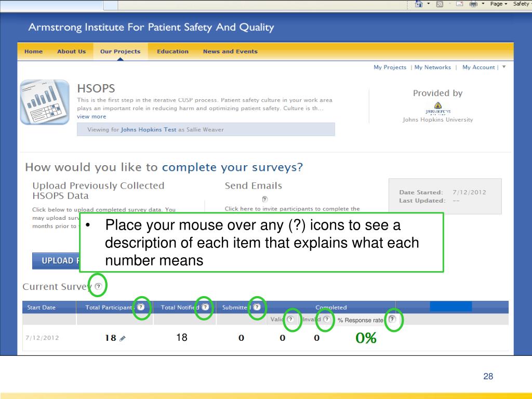Image resolution: width=532 pixels, height=399 pixels.
Task: Click the 7/12/2012 start date cell
Action: coord(42,338)
